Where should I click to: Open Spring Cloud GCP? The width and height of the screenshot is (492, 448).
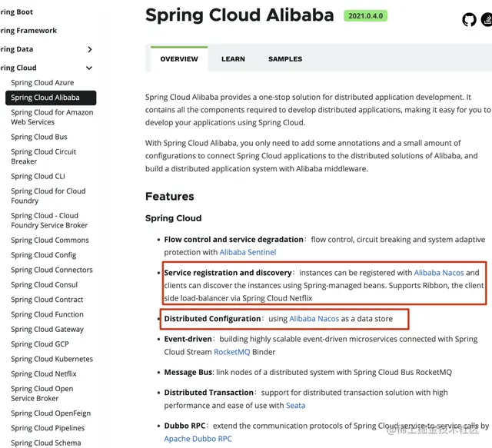[x=40, y=344]
